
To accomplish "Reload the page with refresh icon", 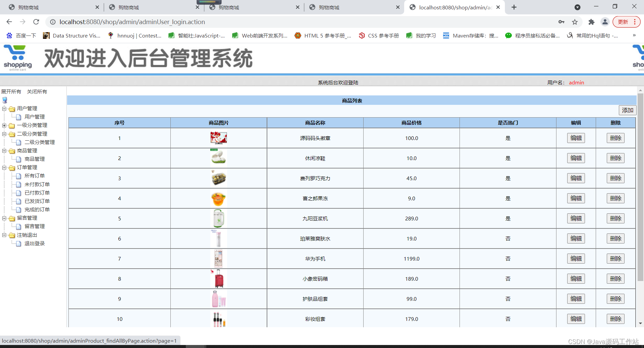I will 36,22.
